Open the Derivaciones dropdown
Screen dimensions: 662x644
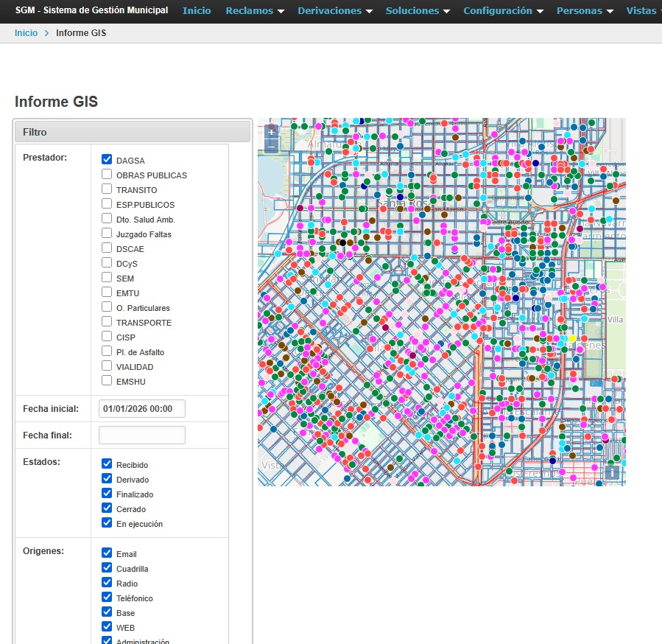[x=334, y=11]
